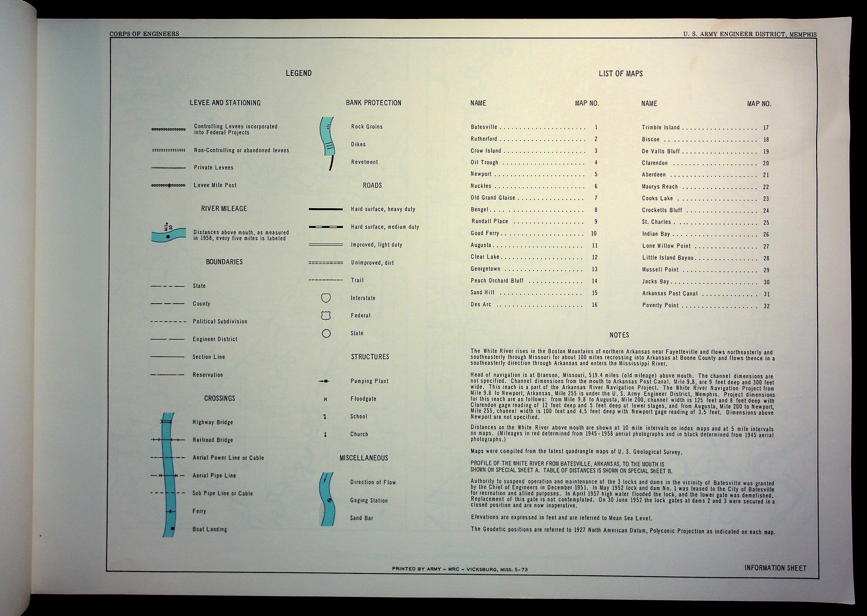
Task: Click the NOTES heading
Action: tap(619, 335)
